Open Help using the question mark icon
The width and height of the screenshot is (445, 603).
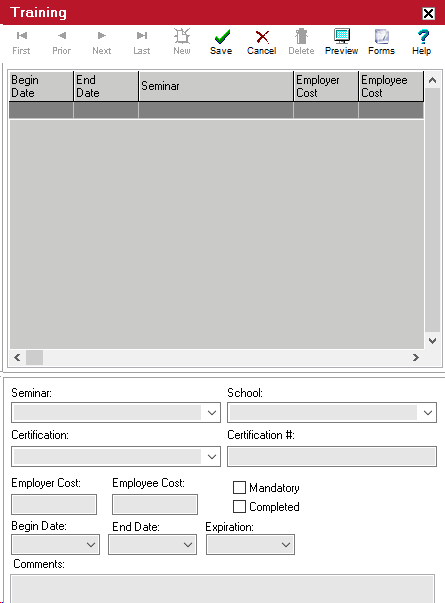423,36
